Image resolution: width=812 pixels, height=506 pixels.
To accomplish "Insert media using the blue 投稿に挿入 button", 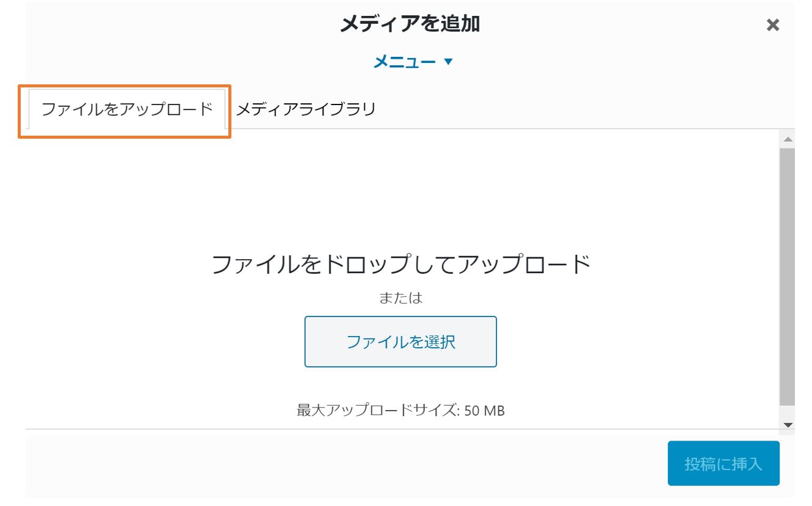I will pos(723,463).
